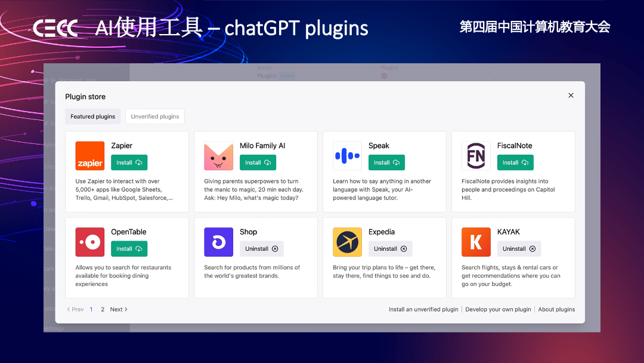
Task: Click Zapier's description about 5,000+ apps
Action: 124,189
